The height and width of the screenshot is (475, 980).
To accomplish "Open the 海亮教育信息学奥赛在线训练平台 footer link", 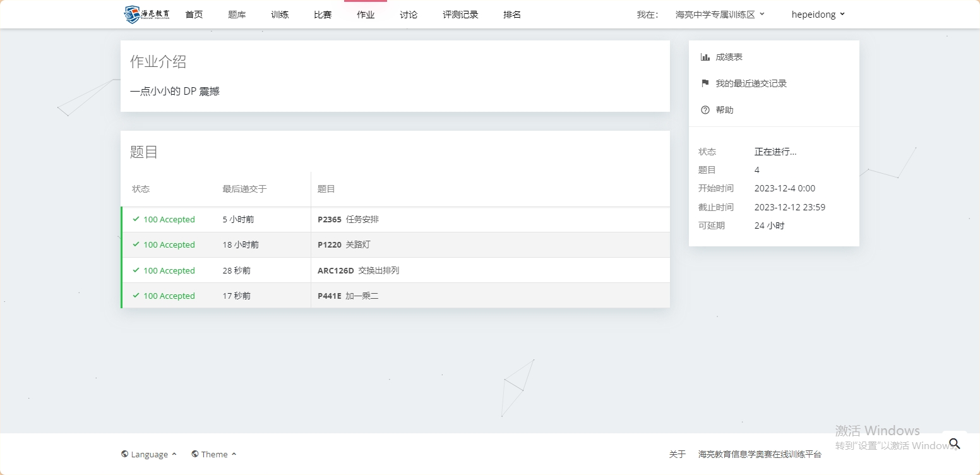I will [760, 454].
